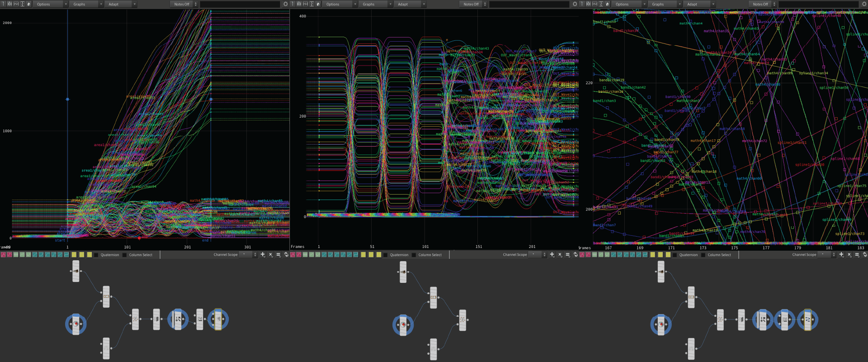Image resolution: width=868 pixels, height=362 pixels.
Task: Select the yellow-outlined end node in the left network
Action: tap(218, 319)
